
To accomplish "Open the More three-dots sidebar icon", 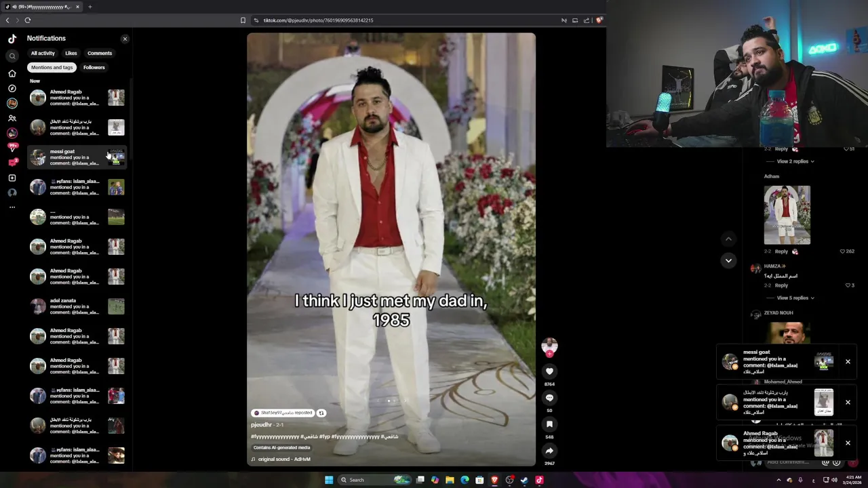I will (12, 207).
